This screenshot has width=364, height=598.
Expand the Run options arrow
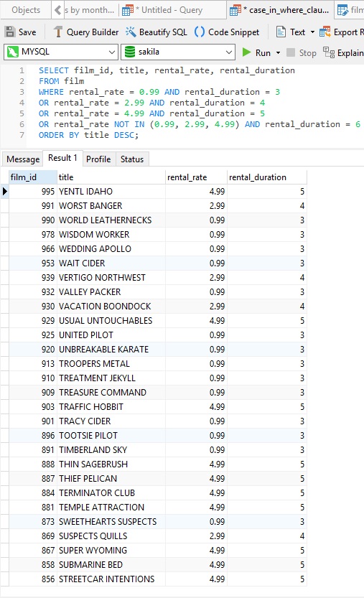(278, 52)
